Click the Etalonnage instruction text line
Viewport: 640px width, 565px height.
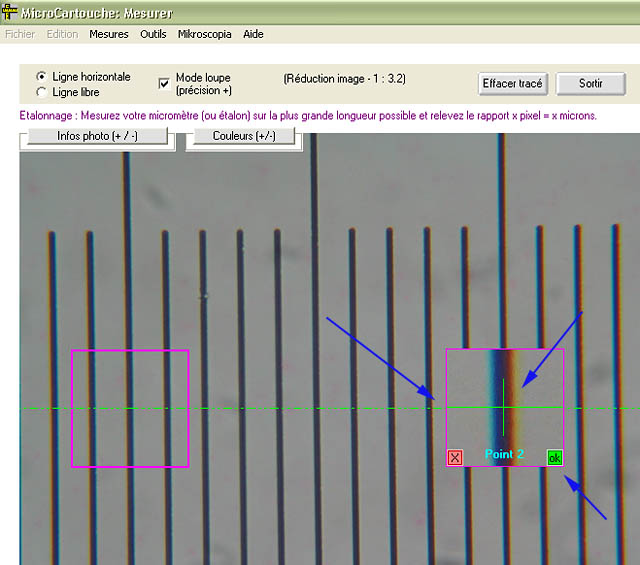308,116
